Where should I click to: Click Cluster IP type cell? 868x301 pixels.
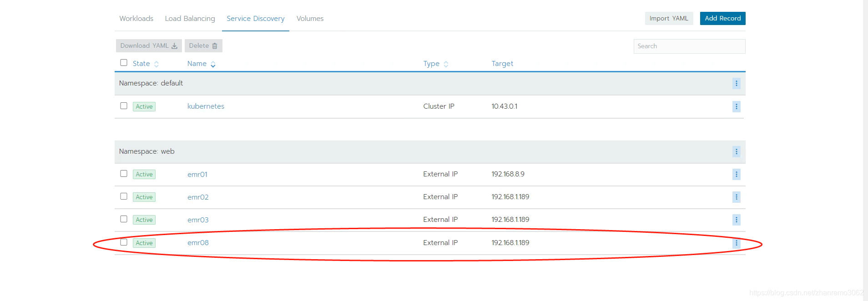click(439, 106)
